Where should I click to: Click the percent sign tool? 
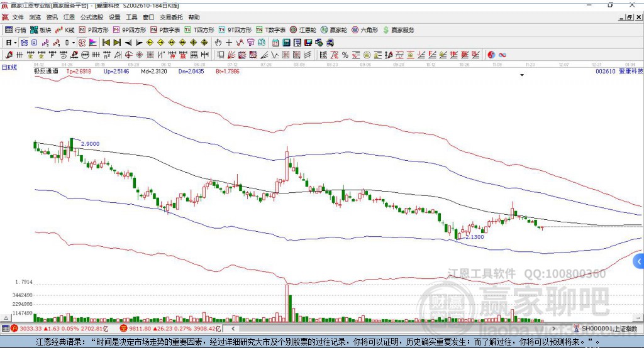point(345,55)
